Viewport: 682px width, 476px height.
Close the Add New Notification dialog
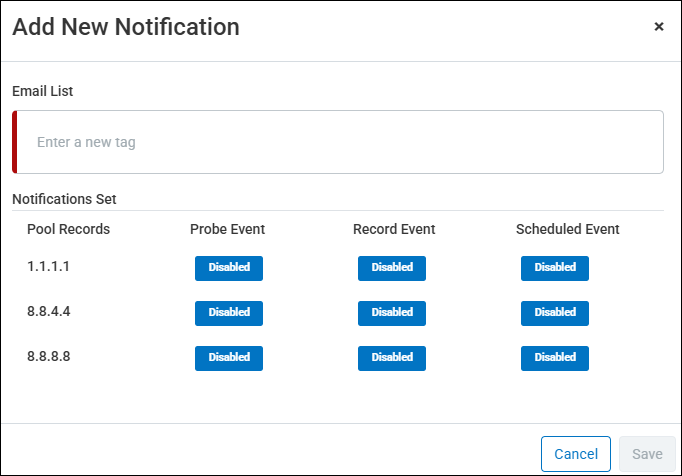(x=659, y=27)
